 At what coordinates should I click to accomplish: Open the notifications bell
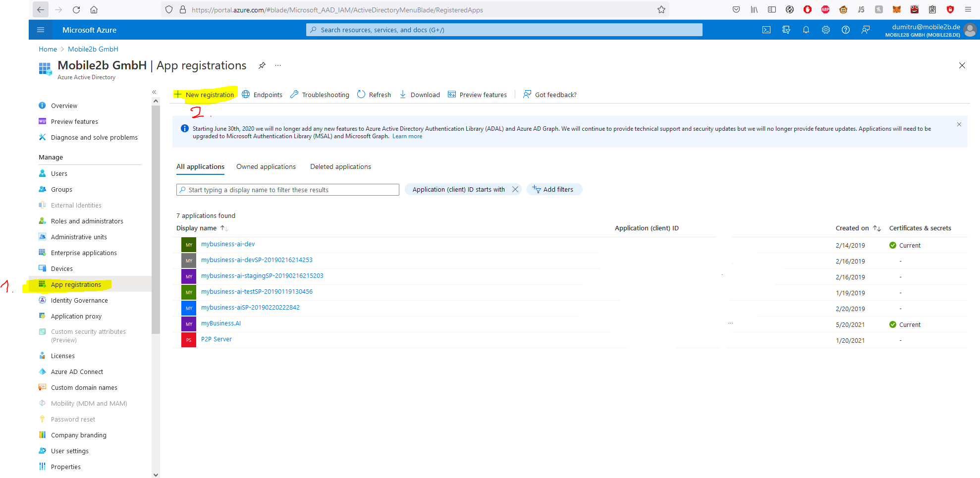[x=806, y=30]
